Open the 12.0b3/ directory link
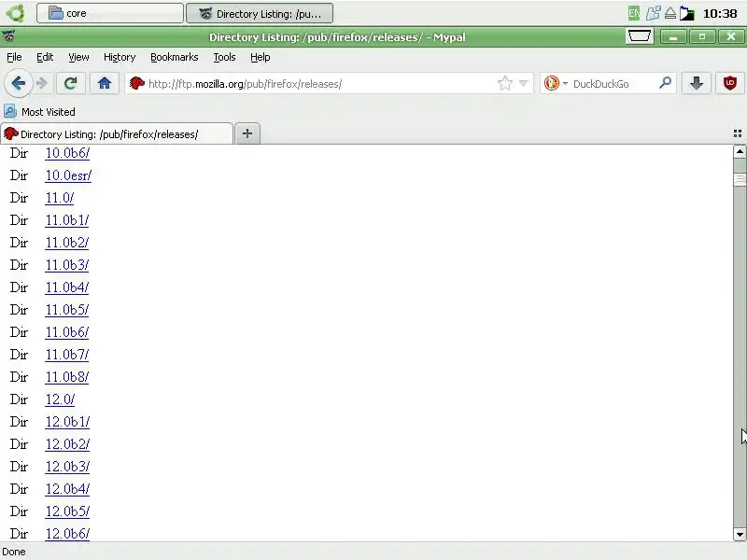The image size is (747, 560). pos(67,466)
